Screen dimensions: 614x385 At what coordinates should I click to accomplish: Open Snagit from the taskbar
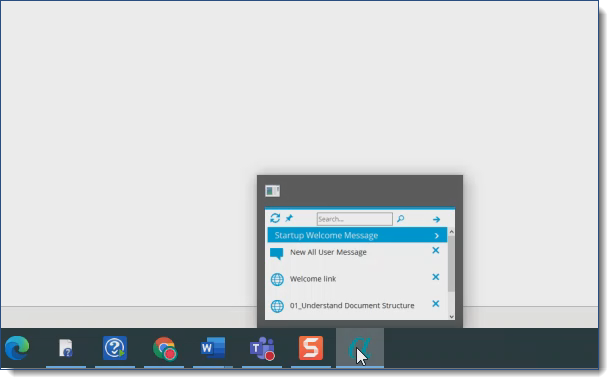311,348
